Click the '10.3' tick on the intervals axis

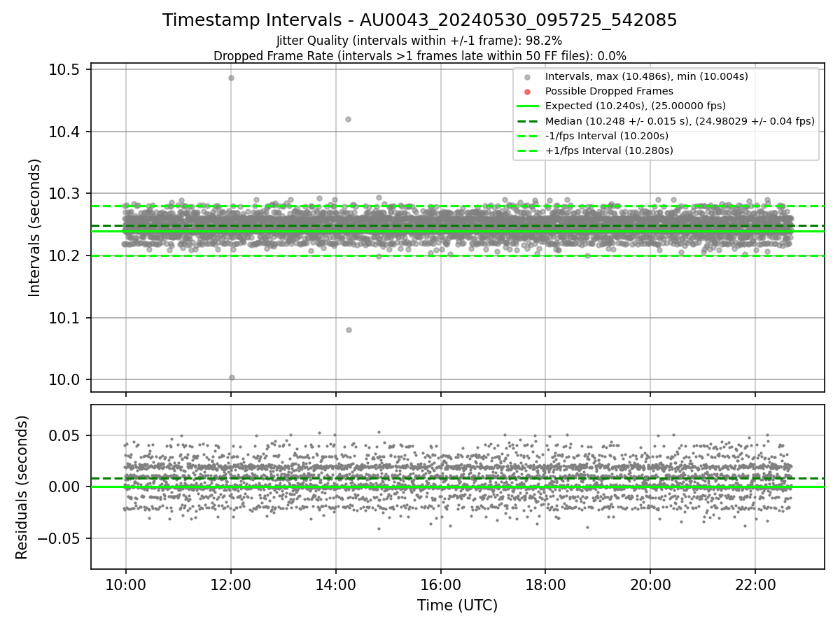(x=64, y=193)
